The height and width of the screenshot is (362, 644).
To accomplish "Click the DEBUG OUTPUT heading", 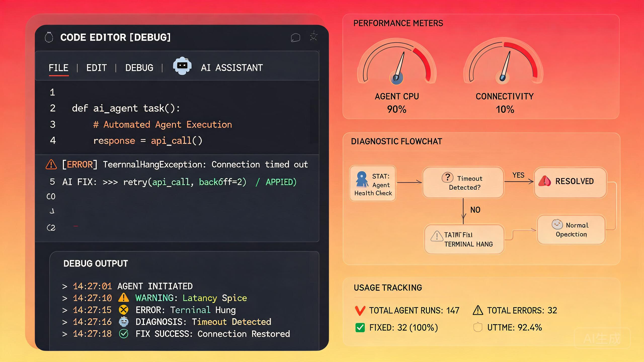I will [x=96, y=263].
